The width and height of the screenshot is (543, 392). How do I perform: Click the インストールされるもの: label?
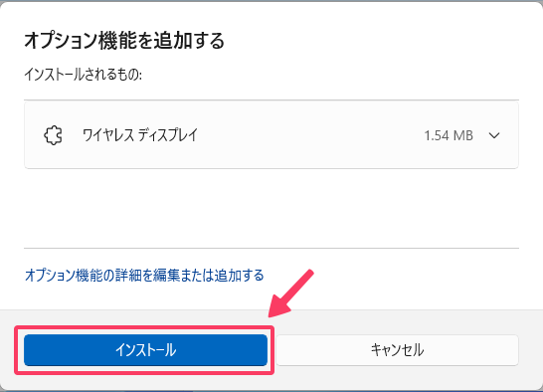(84, 75)
